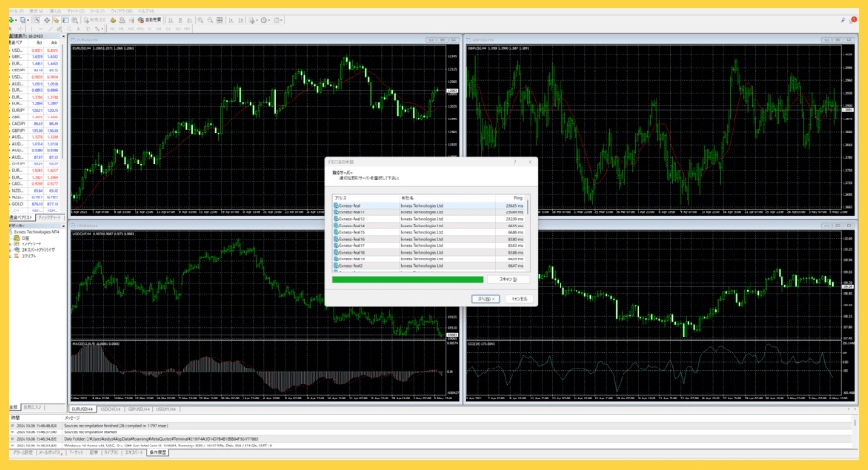Switch to the USDCHF,H4 chart tab
The width and height of the screenshot is (868, 470).
pos(110,409)
